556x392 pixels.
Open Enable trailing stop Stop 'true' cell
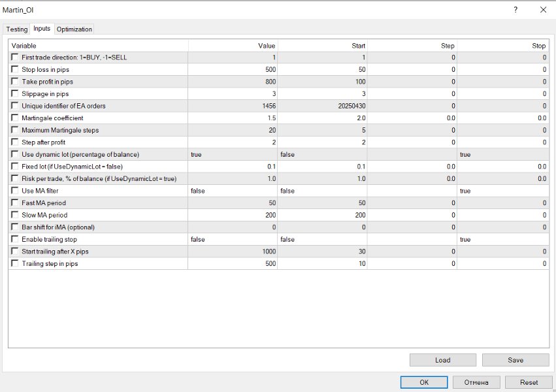point(503,239)
